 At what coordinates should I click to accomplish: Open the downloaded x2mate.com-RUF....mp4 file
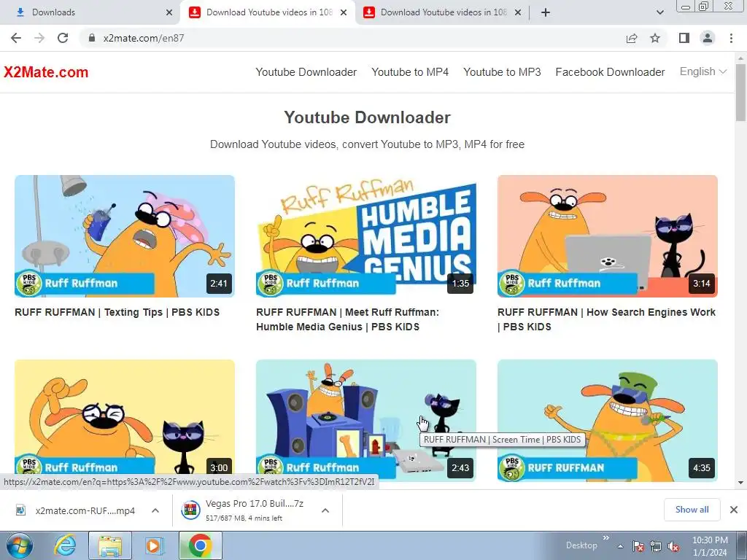coord(76,510)
